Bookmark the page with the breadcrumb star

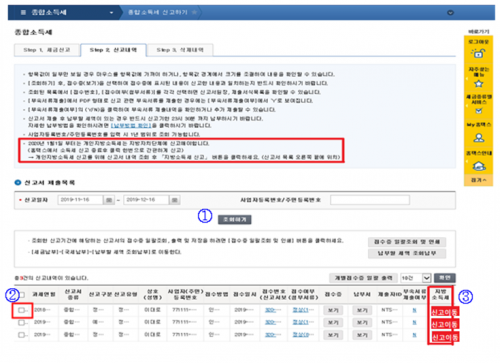(194, 12)
